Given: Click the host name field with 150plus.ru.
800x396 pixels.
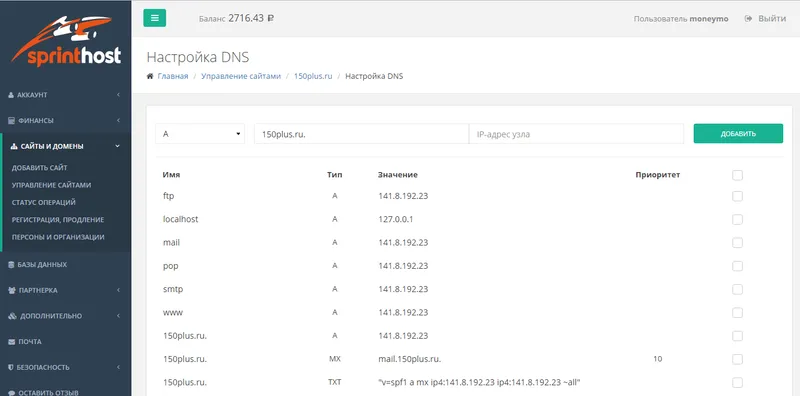Looking at the screenshot, I should (x=361, y=134).
